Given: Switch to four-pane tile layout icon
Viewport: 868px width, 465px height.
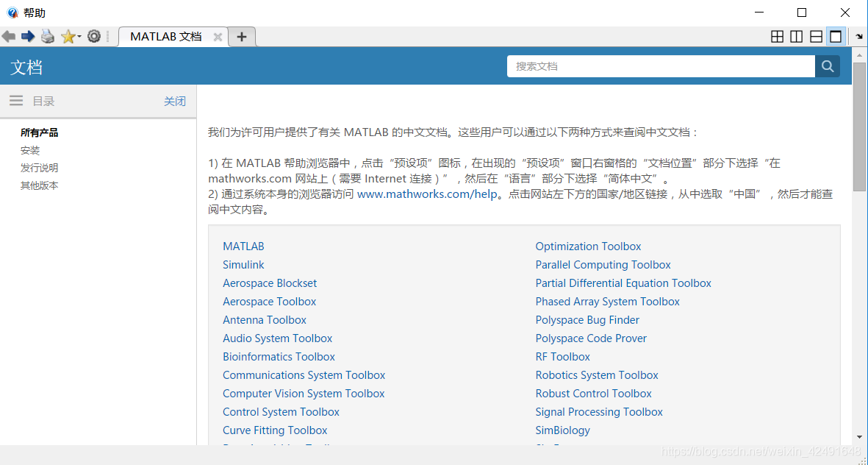Looking at the screenshot, I should (777, 37).
